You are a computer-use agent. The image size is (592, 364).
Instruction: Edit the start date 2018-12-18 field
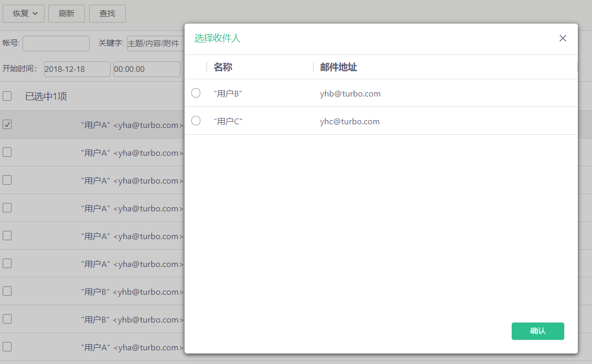[x=77, y=69]
